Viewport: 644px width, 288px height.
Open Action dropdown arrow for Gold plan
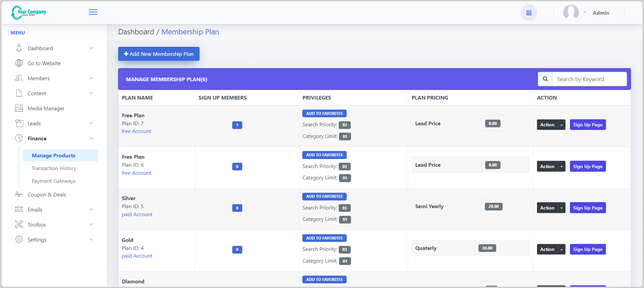[x=562, y=250]
